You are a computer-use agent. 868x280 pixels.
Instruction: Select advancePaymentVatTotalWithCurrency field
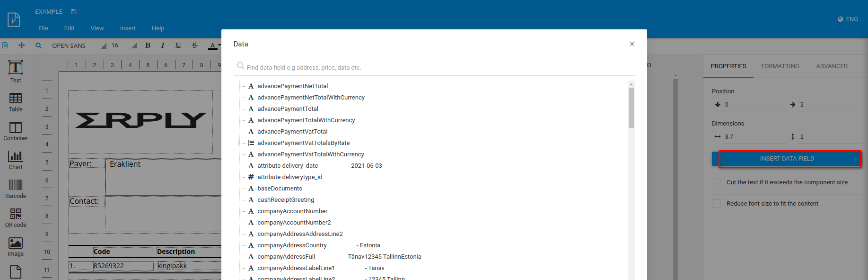click(311, 154)
